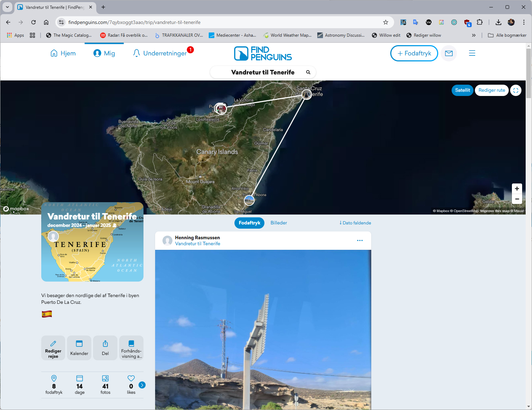Open Kalender for the trip
The image size is (532, 410).
[79, 348]
